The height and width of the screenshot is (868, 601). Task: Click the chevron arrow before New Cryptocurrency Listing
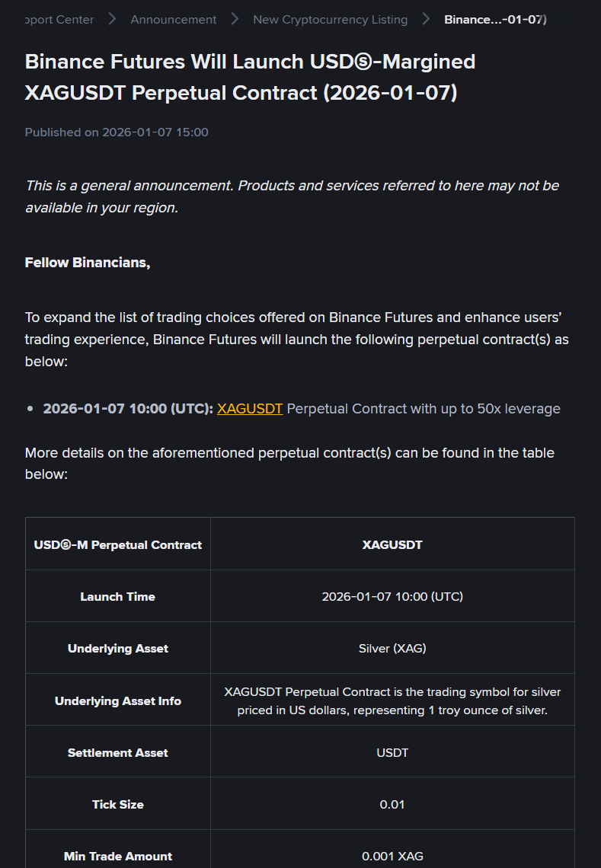tap(235, 20)
